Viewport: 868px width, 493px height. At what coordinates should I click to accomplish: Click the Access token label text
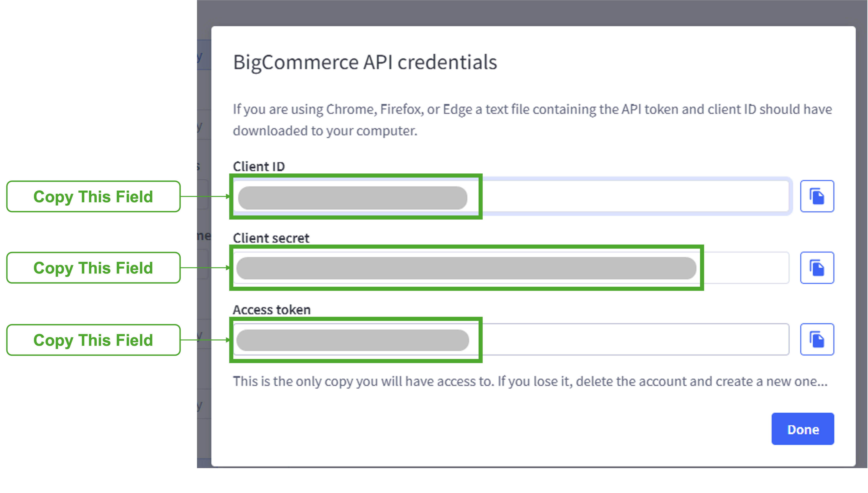[271, 309]
